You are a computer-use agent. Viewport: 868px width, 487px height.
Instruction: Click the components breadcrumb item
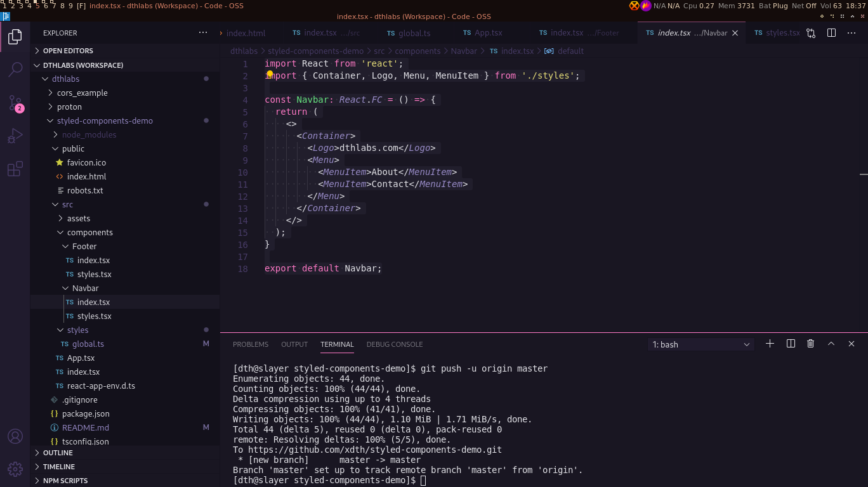(x=418, y=51)
